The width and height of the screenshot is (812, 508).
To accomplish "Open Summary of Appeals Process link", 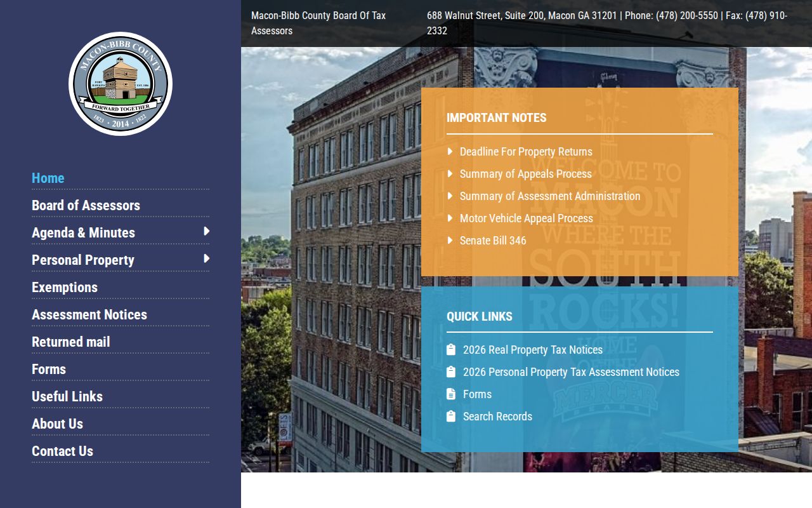I will pyautogui.click(x=525, y=174).
